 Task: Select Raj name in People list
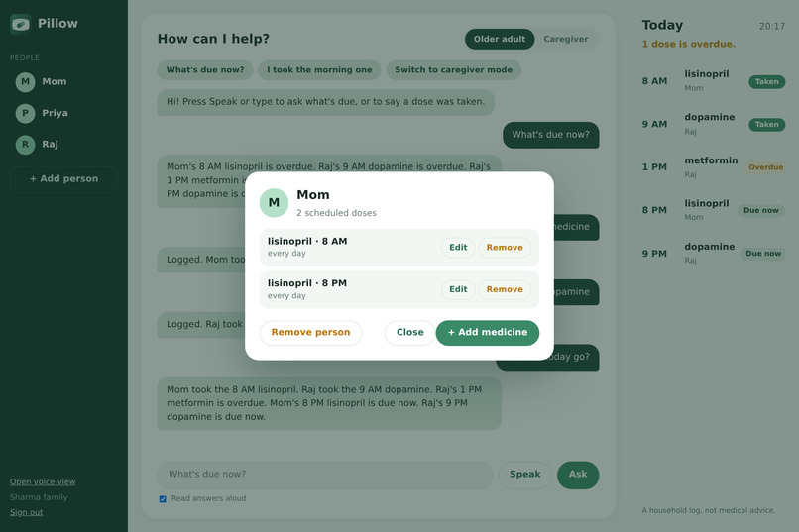coord(50,145)
